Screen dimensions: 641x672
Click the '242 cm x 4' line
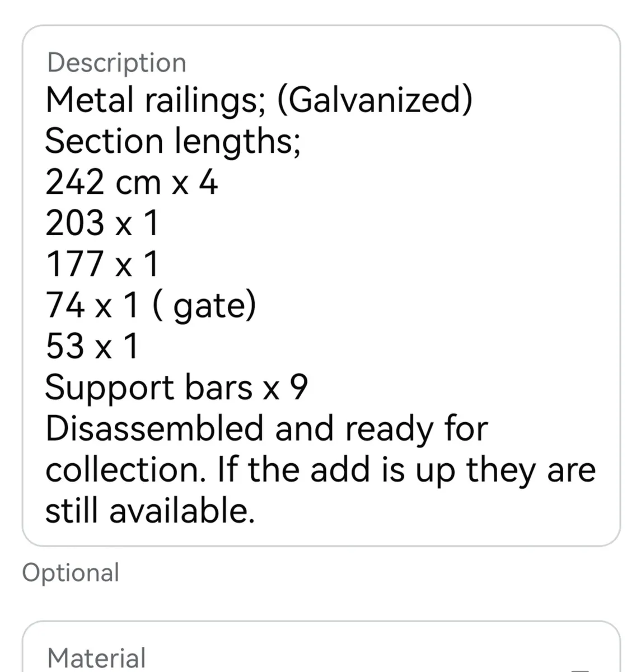[x=131, y=183]
